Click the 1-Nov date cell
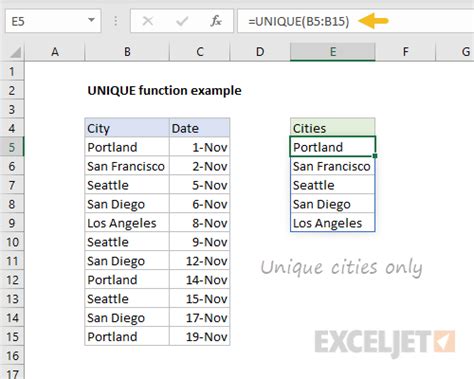 coord(200,147)
